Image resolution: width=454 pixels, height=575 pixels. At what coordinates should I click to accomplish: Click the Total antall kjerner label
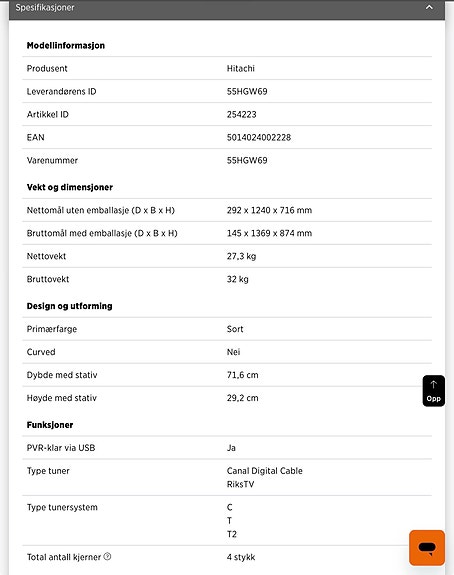click(x=64, y=557)
